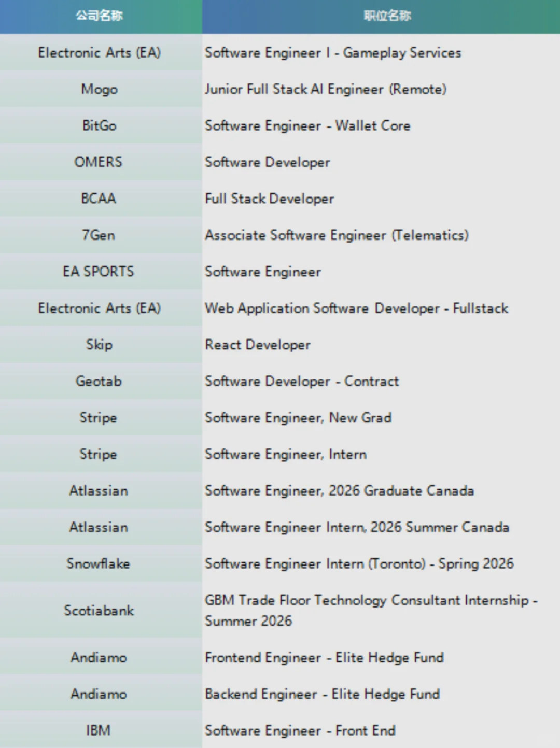The image size is (560, 748).
Task: Open Associate Software Engineer (Telematics) posting
Action: click(337, 235)
